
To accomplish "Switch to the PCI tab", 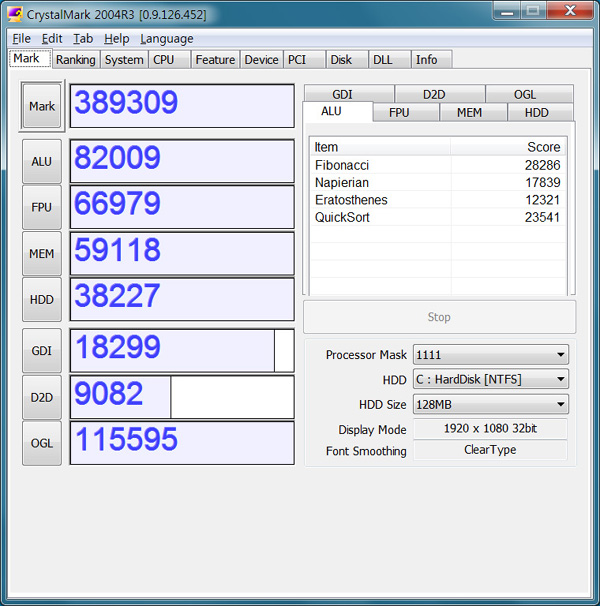I will [304, 60].
